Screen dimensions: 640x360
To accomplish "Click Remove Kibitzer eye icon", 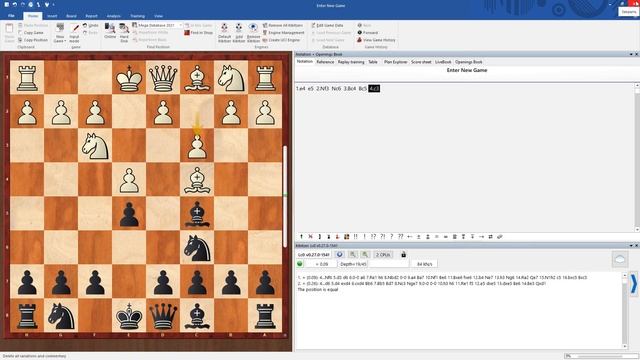I will pyautogui.click(x=253, y=28).
